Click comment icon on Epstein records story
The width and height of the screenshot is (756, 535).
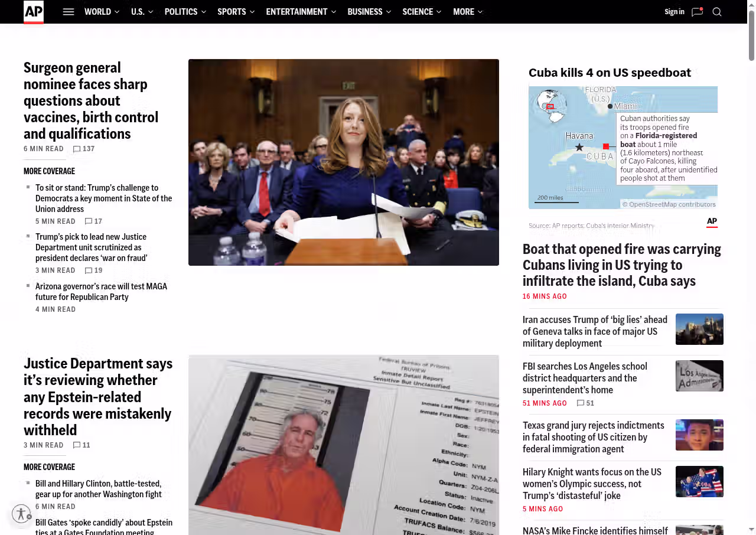point(77,445)
